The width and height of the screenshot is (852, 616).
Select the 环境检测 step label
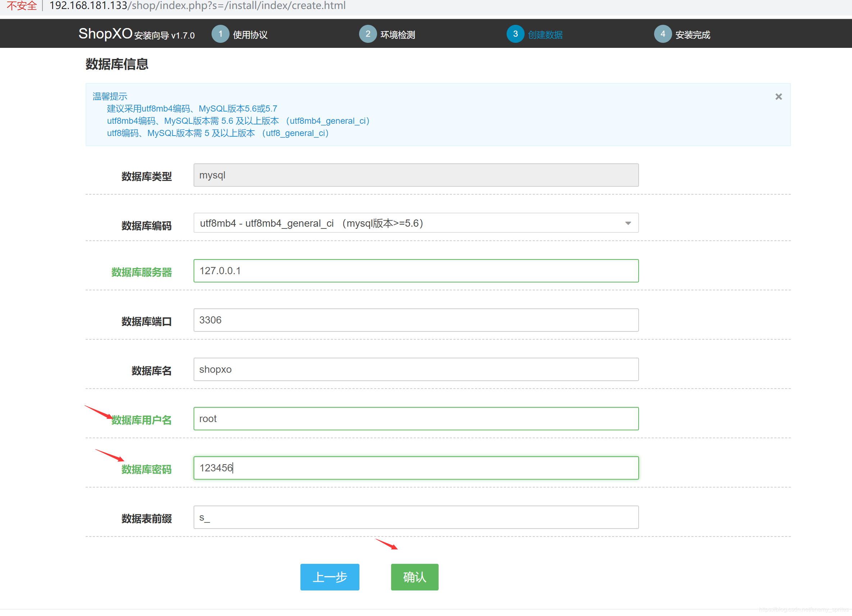coord(398,35)
